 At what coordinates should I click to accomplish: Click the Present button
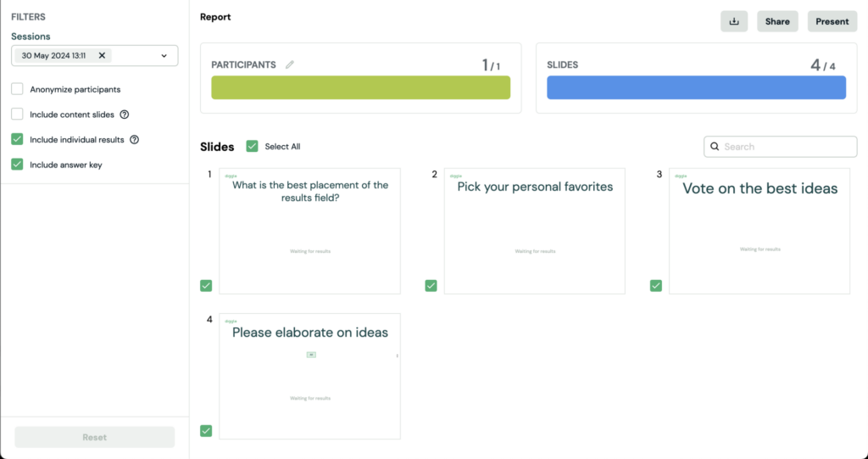832,21
